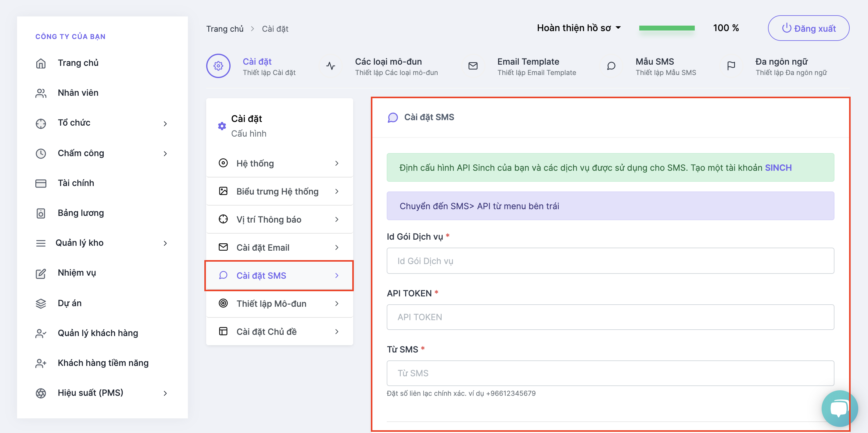Viewport: 868px width, 433px height.
Task: Click the Trang chủ home icon
Action: pyautogui.click(x=41, y=63)
